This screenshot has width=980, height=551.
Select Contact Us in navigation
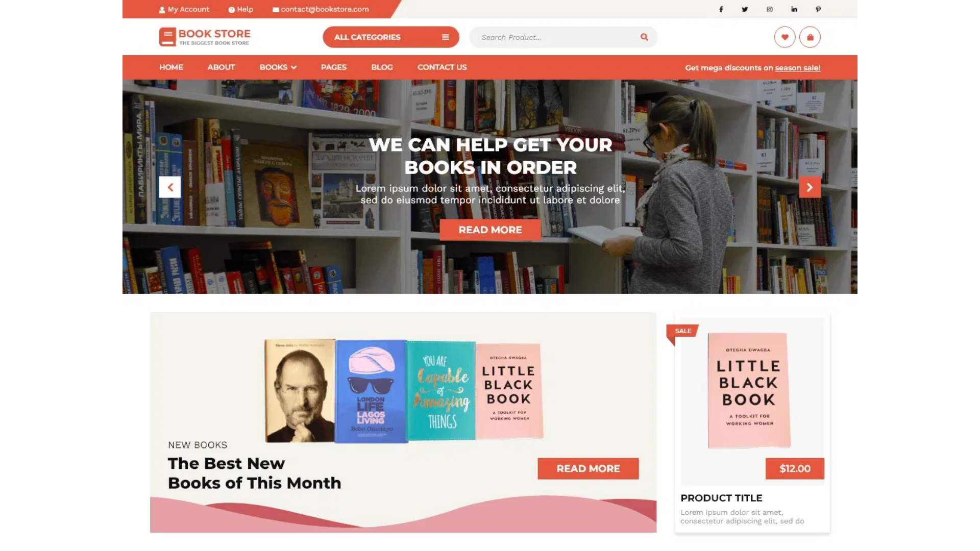click(x=442, y=67)
